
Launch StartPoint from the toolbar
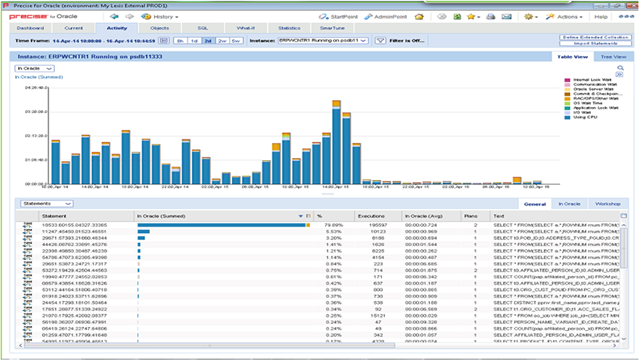click(338, 17)
